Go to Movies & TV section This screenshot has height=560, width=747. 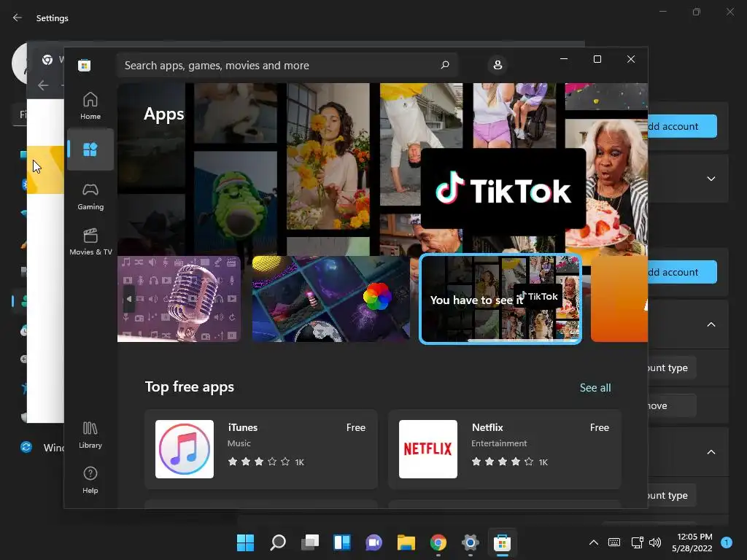tap(90, 241)
